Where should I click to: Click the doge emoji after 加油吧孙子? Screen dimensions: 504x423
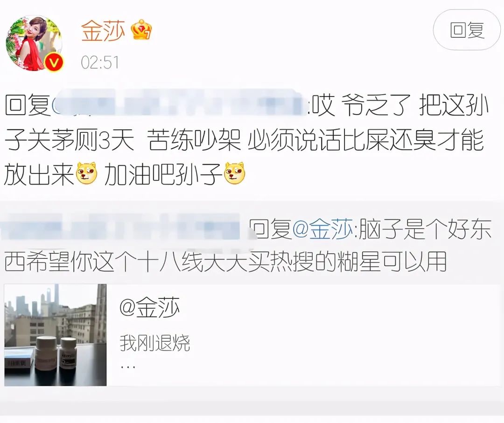tap(235, 173)
